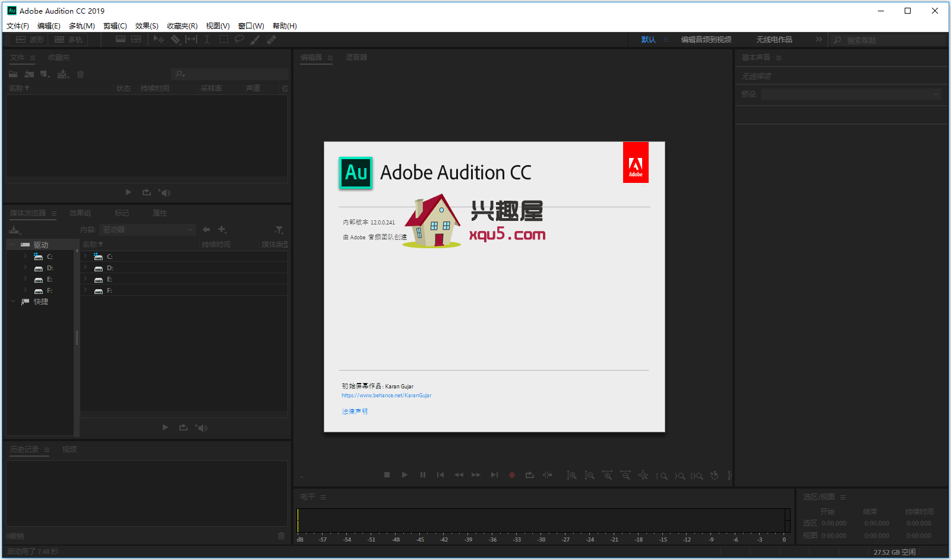The height and width of the screenshot is (560, 951).
Task: Open the 窗口(W) menu
Action: 251,26
